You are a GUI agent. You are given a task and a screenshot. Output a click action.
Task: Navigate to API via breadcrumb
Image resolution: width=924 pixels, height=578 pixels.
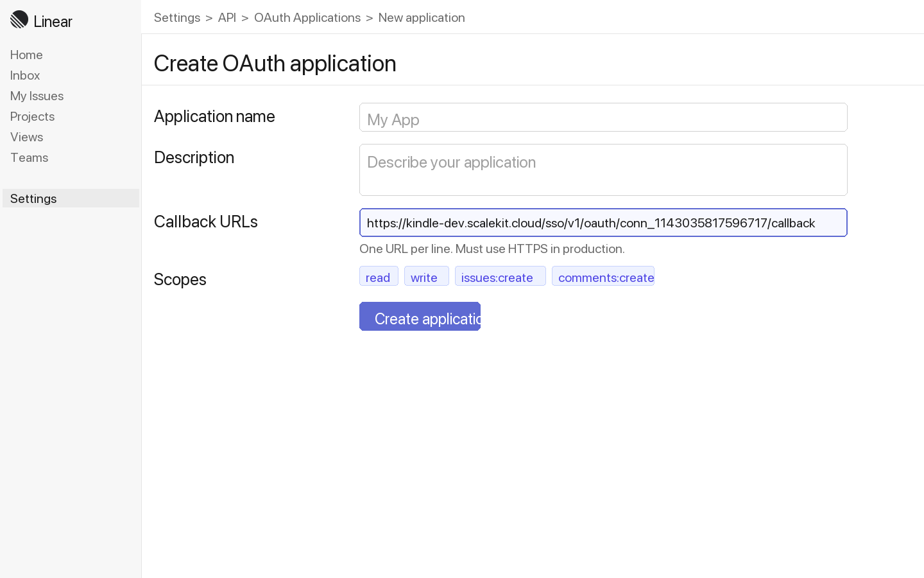click(227, 17)
